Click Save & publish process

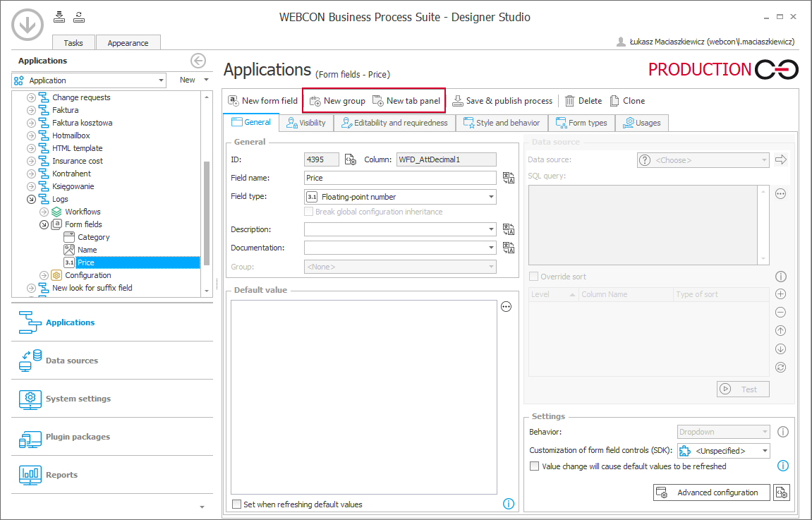pos(502,101)
